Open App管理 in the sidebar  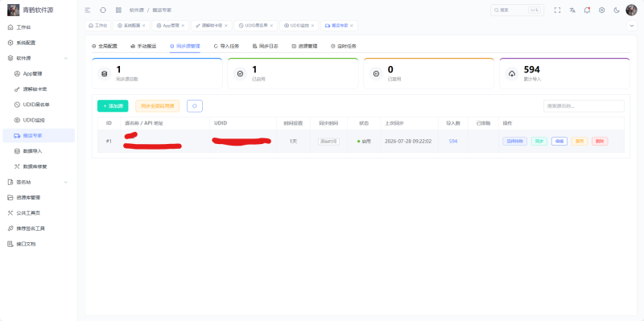39,74
